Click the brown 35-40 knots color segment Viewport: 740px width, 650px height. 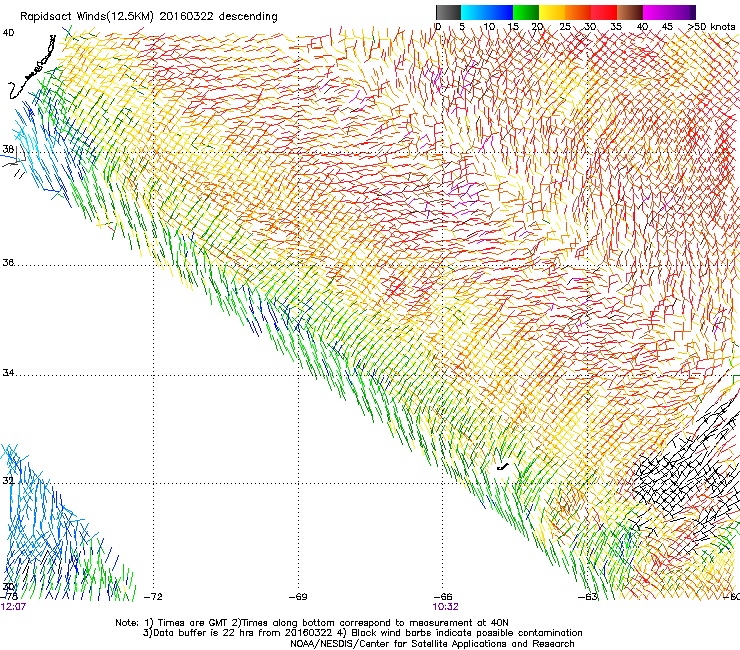[630, 12]
